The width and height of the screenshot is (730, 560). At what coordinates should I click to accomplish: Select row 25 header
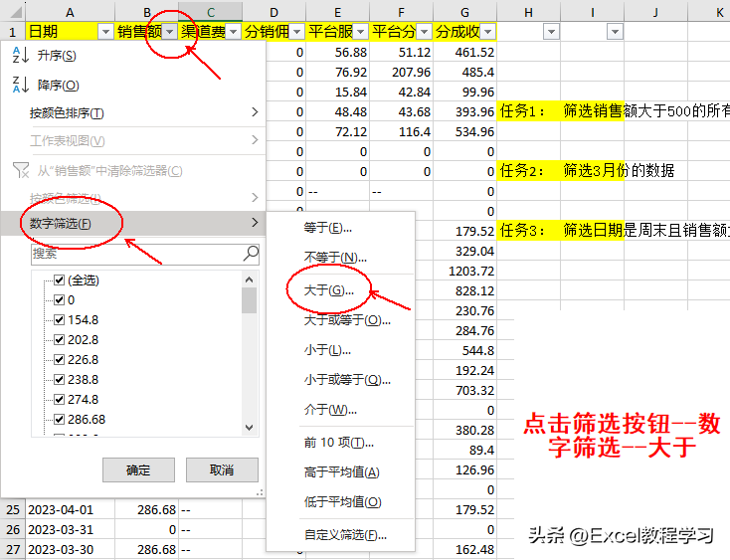click(x=13, y=509)
